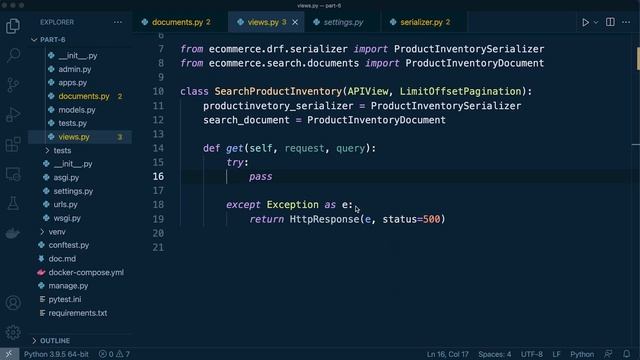This screenshot has width=640, height=360.
Task: Open Source Control view icon
Action: tap(13, 85)
